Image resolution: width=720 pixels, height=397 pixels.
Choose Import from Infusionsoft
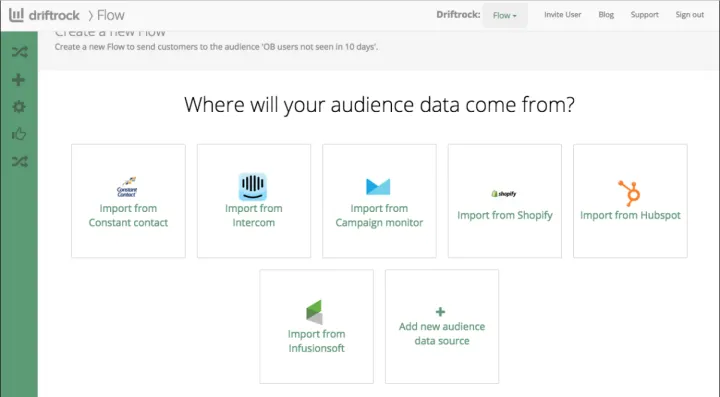coord(316,326)
